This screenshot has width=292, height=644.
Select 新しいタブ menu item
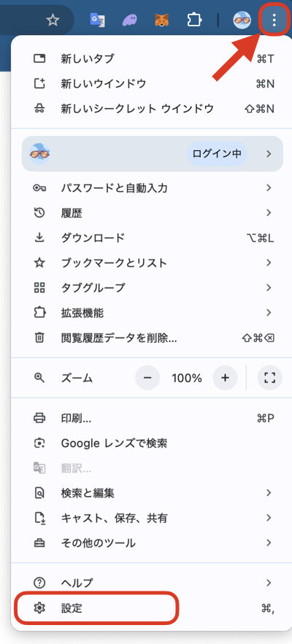click(152, 59)
